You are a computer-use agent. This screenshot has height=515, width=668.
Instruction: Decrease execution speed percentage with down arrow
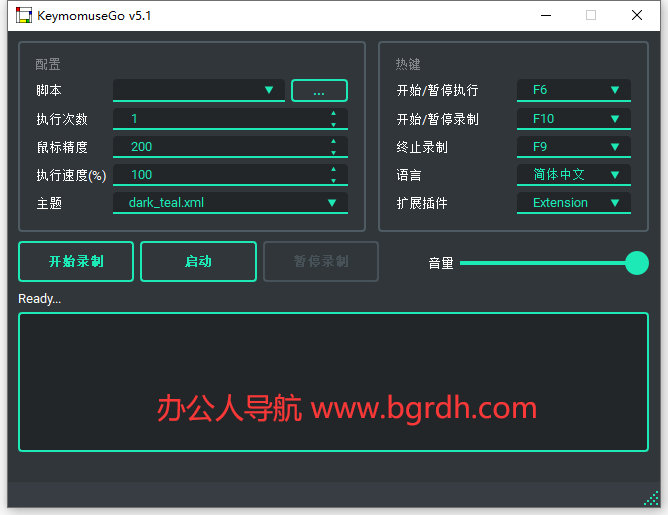click(x=333, y=180)
